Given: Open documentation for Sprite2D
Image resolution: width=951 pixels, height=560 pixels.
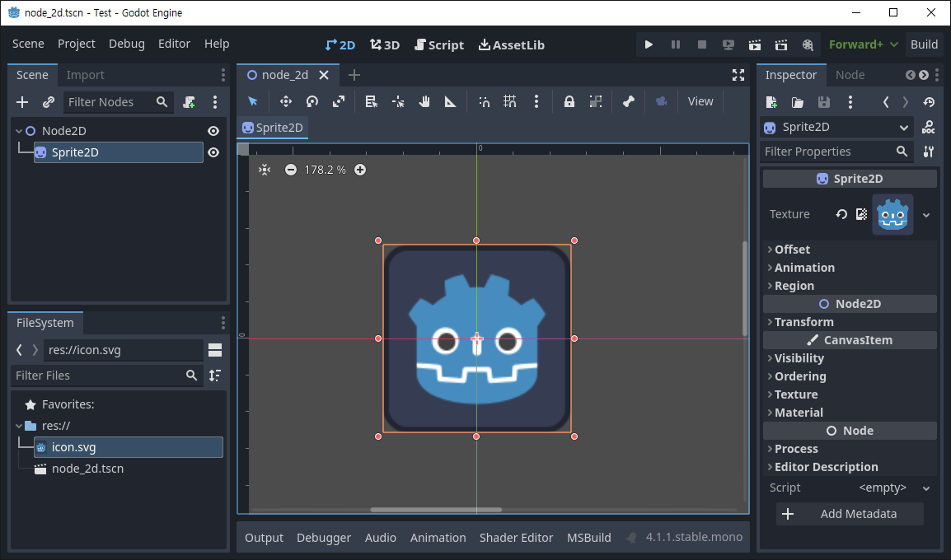Looking at the screenshot, I should click(928, 128).
